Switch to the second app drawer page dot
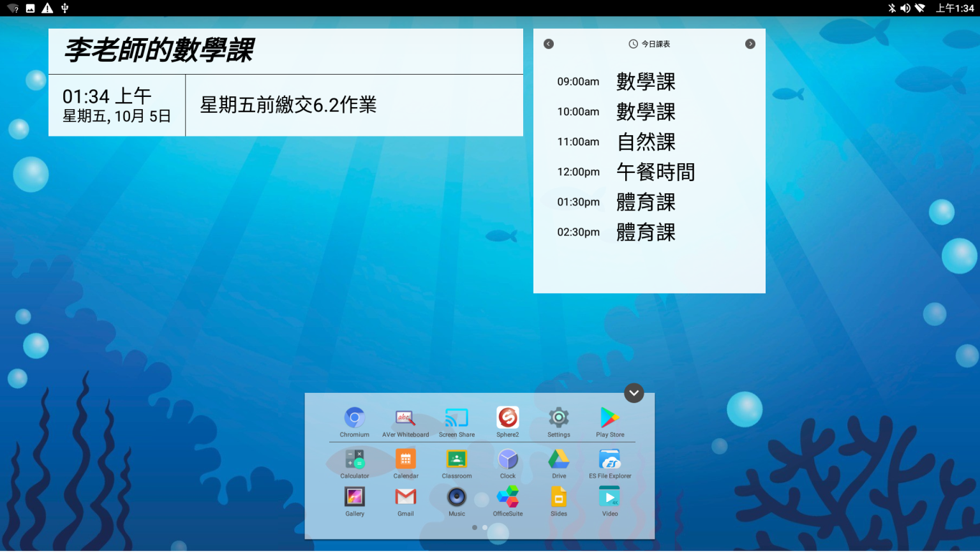Image resolution: width=980 pixels, height=553 pixels. (x=485, y=527)
